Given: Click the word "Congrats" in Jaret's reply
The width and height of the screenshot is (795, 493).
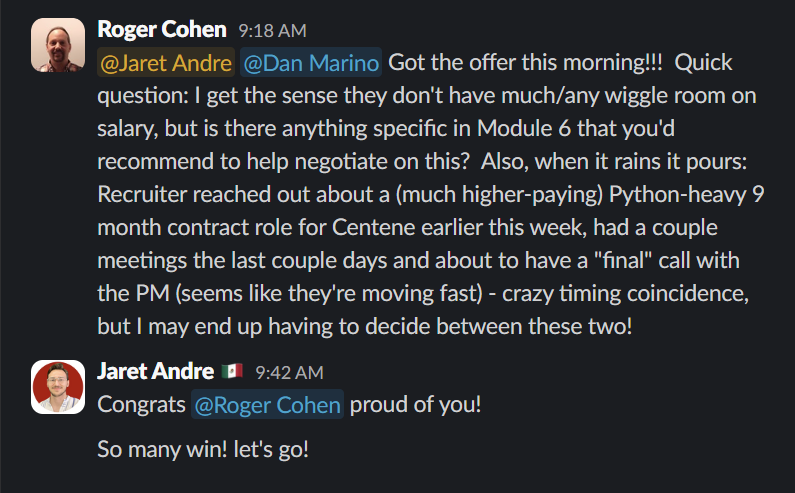Looking at the screenshot, I should pos(141,406).
